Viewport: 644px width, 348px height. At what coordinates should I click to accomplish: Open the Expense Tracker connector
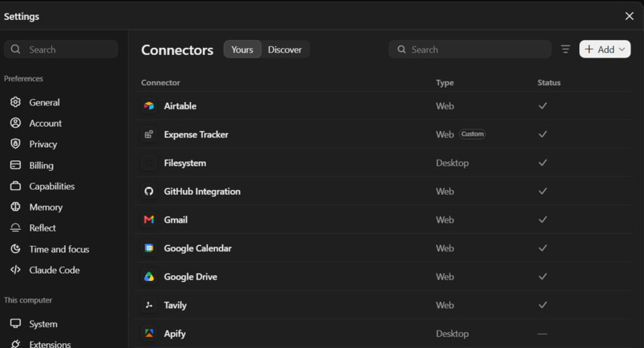[x=383, y=134]
